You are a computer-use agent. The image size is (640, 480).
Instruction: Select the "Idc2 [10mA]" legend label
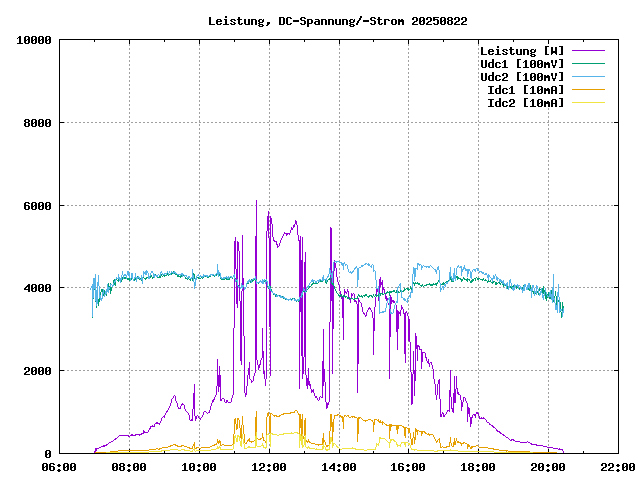[525, 103]
